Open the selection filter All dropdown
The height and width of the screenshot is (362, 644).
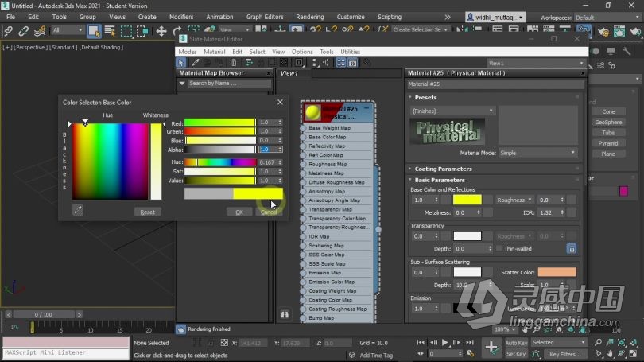click(68, 30)
